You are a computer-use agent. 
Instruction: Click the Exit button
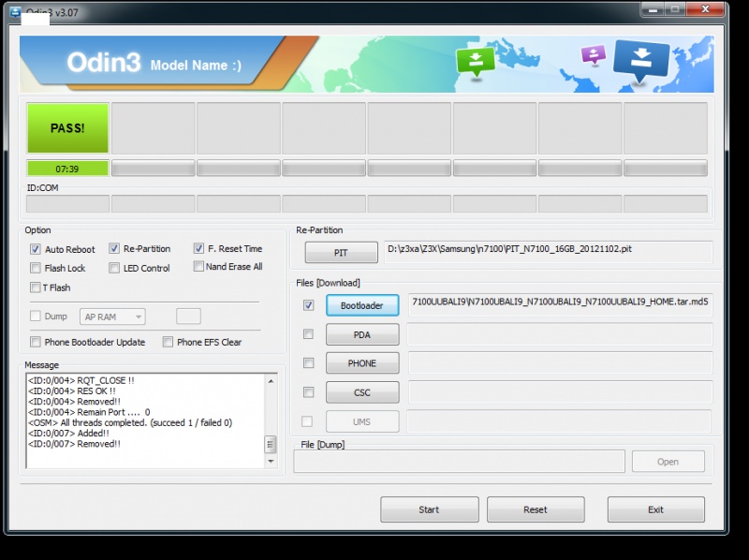656,509
